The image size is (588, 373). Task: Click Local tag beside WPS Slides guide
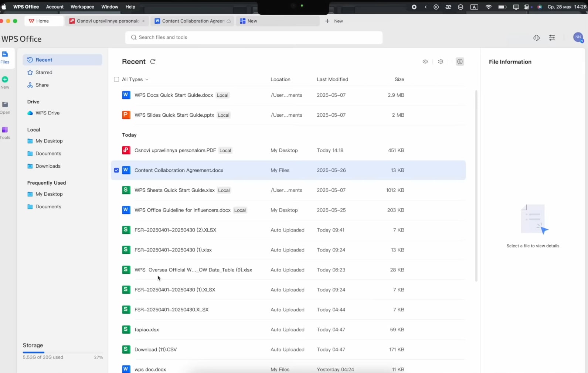click(224, 115)
